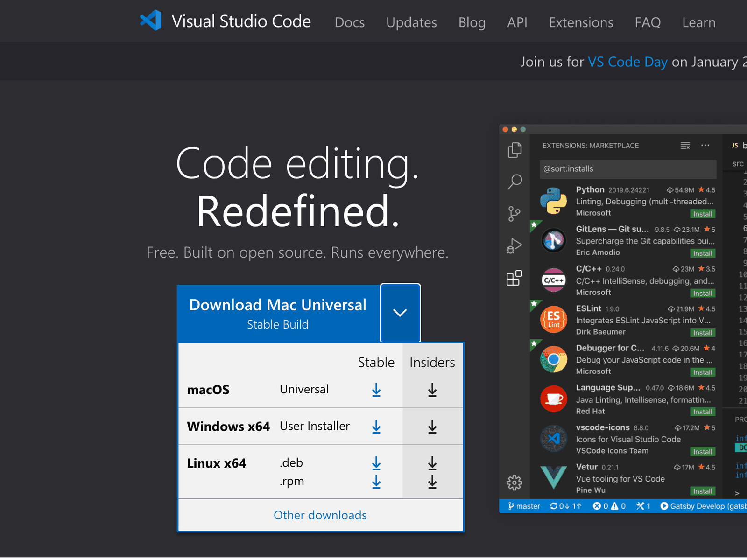Download Linux x64 .rpm Insiders arrow
This screenshot has height=560, width=747.
click(x=432, y=482)
